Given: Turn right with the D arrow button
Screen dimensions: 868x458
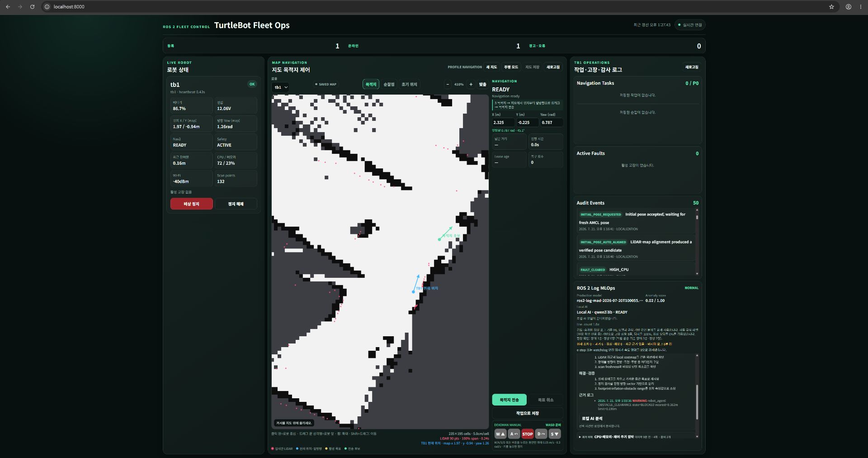Looking at the screenshot, I should (541, 434).
